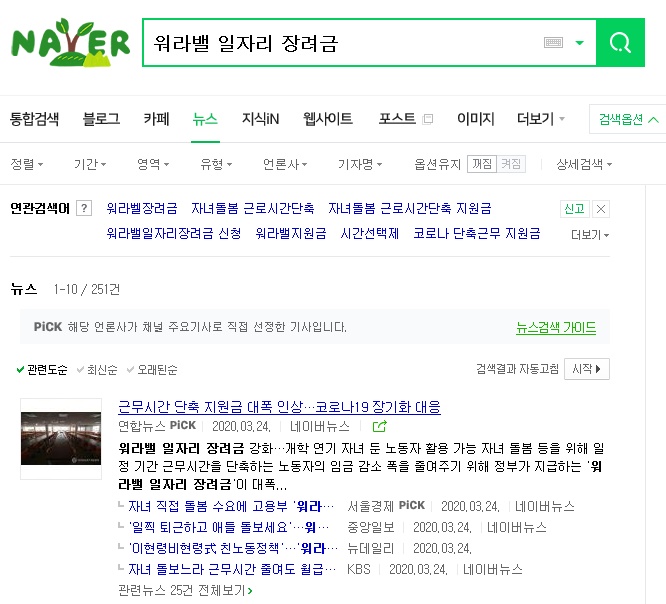666x604 pixels.
Task: Expand related searches 더보기
Action: [590, 234]
